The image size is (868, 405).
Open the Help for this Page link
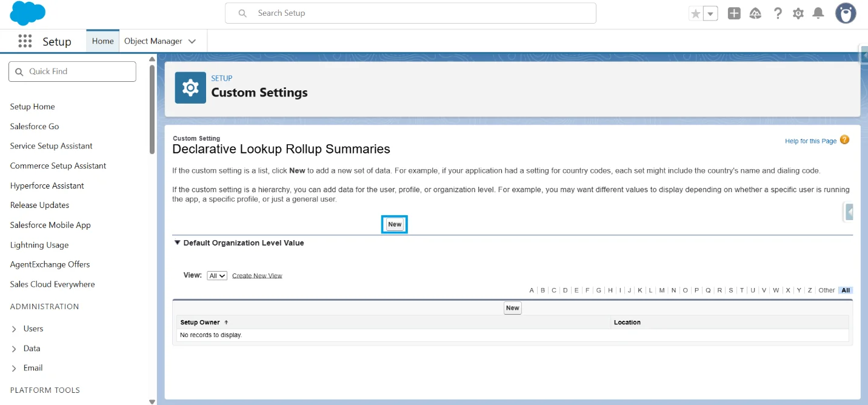point(810,141)
